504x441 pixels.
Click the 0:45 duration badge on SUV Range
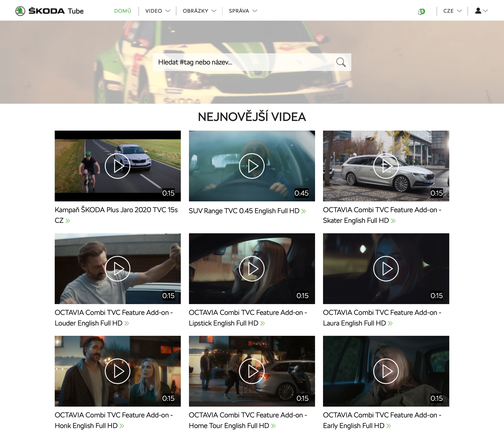tap(302, 193)
